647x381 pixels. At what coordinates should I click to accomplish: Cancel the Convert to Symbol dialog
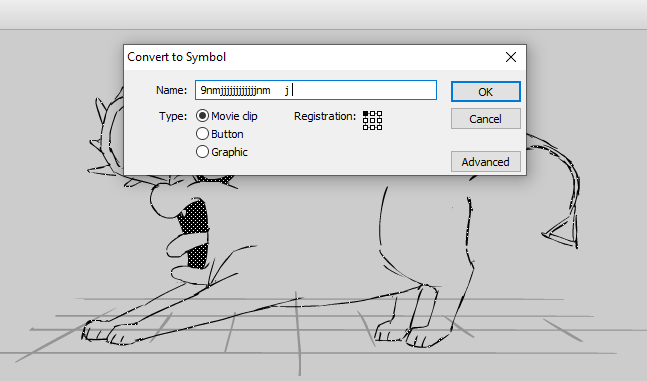tap(486, 119)
